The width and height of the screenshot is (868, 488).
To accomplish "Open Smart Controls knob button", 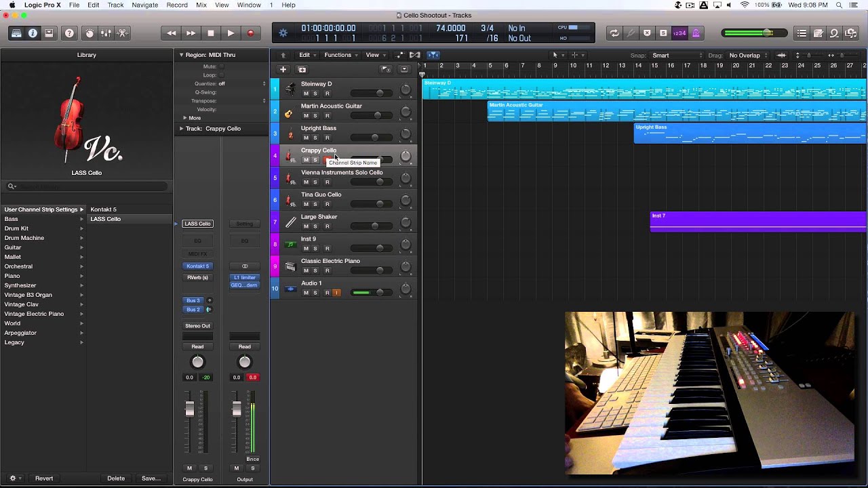I will click(90, 33).
